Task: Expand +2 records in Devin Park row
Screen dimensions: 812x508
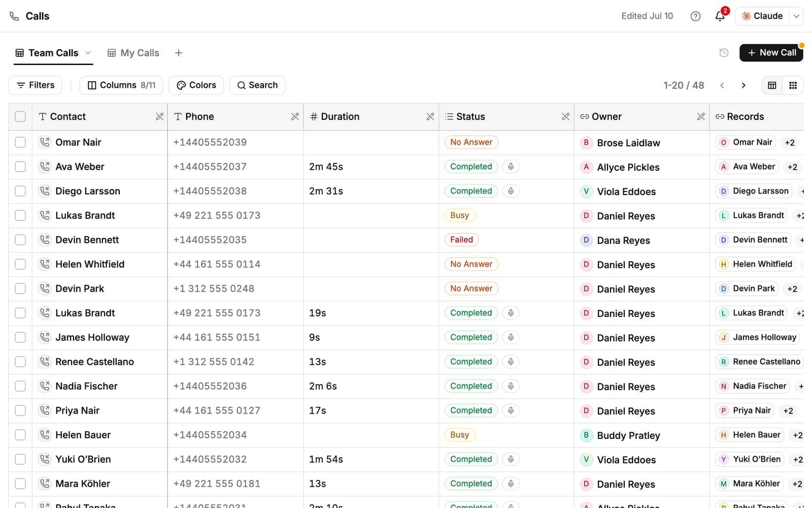Action: tap(792, 289)
